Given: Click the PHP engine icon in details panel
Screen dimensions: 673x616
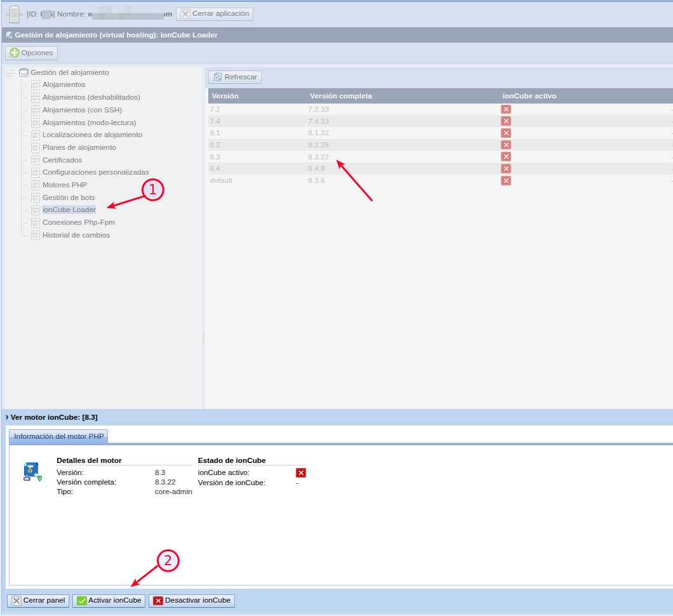Looking at the screenshot, I should [32, 472].
